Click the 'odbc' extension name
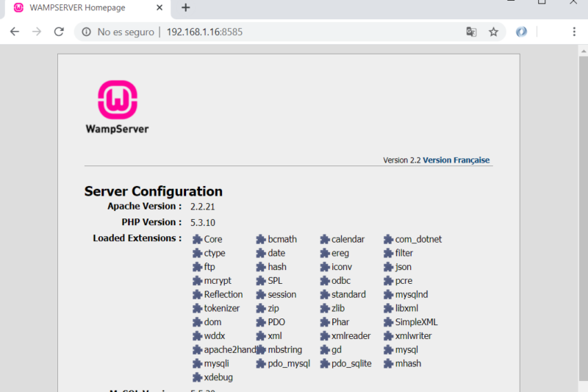 (341, 281)
